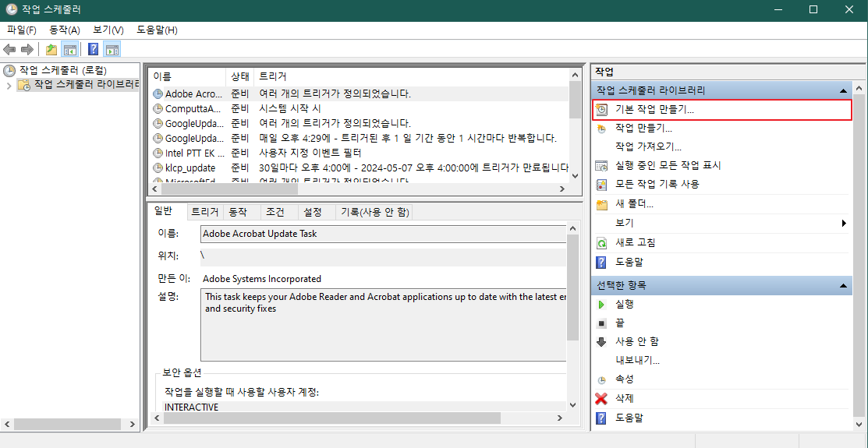This screenshot has height=448, width=868.
Task: Collapse the 작업 스케줄러 라이브러리 actions section
Action: [842, 90]
